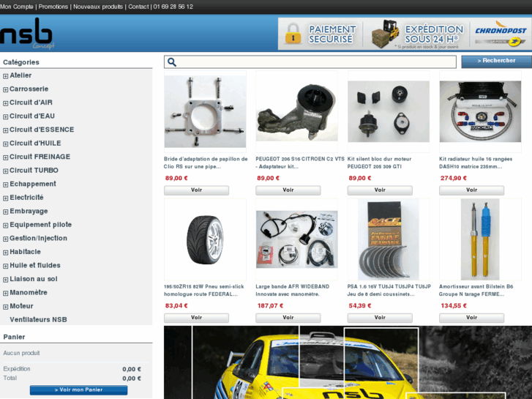Click the Chronopost logo in banner

(x=501, y=34)
